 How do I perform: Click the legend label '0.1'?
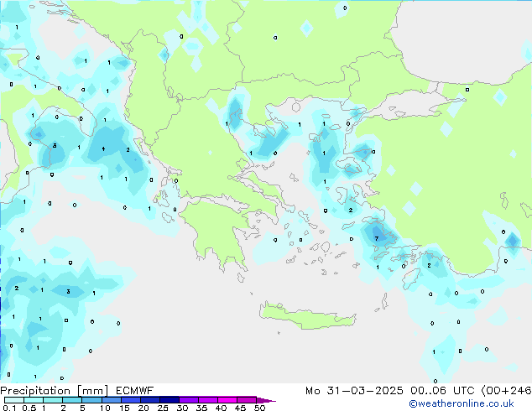pyautogui.click(x=9, y=408)
